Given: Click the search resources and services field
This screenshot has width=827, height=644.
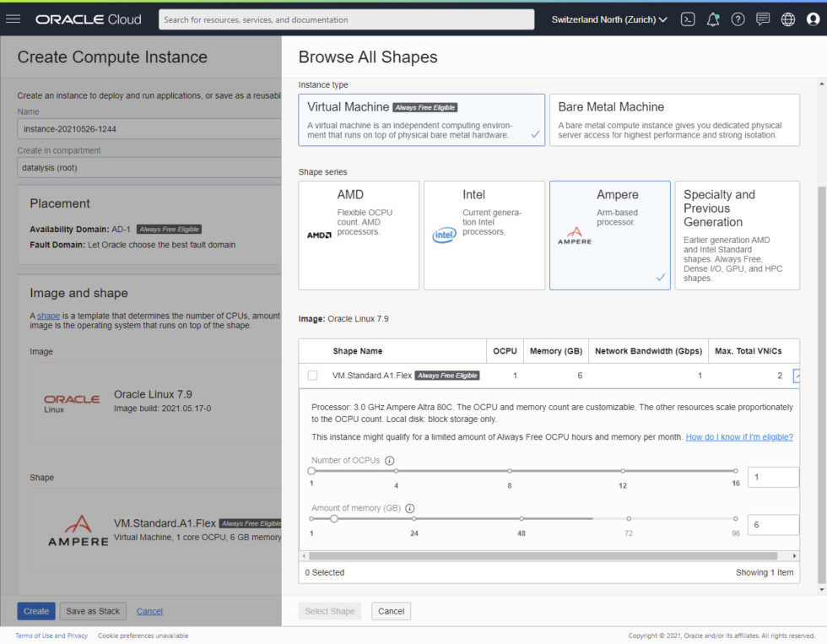Looking at the screenshot, I should (346, 19).
